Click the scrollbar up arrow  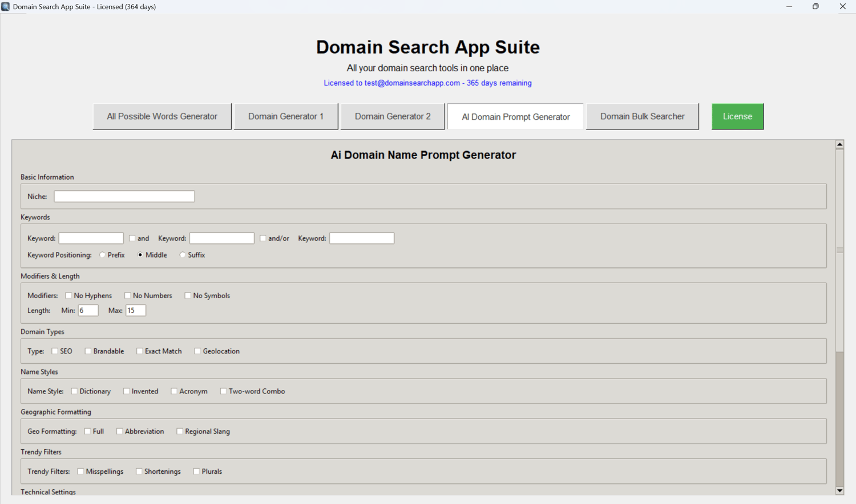tap(839, 144)
